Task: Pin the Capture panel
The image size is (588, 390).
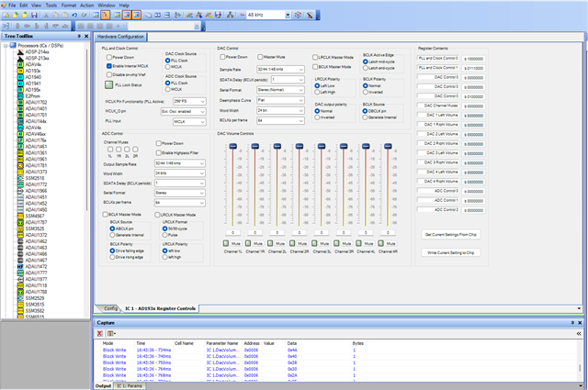Action: [572, 323]
